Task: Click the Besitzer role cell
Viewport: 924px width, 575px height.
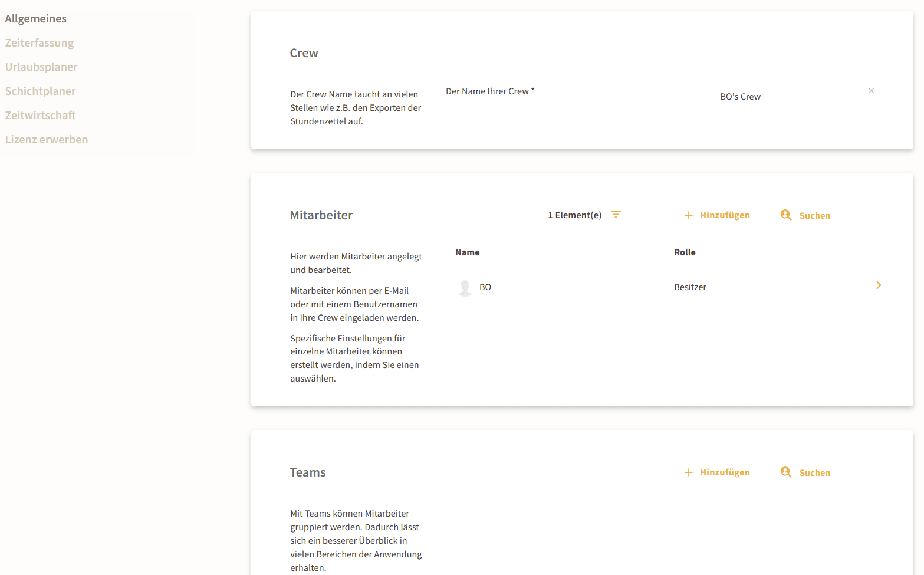Action: (x=690, y=287)
